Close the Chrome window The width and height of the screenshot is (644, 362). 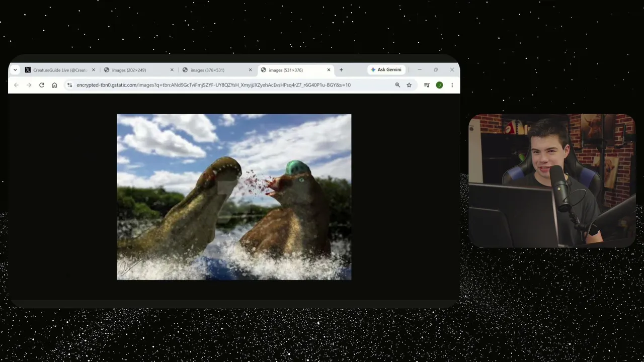tap(452, 70)
